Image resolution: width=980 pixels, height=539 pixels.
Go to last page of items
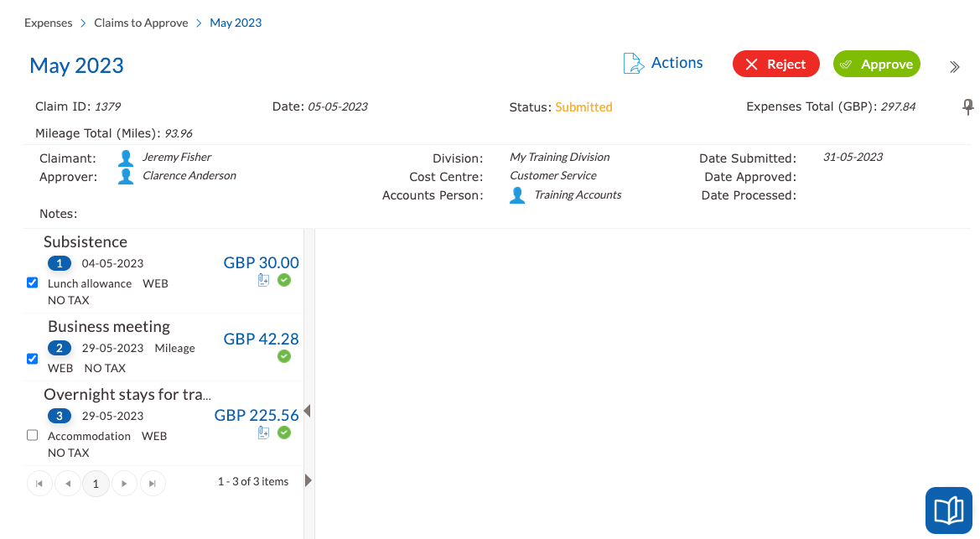153,484
